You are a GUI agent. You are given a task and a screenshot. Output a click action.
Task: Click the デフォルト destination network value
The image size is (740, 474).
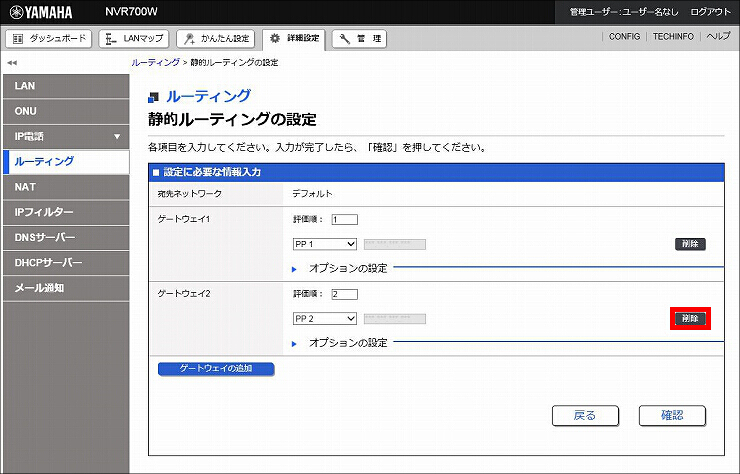coord(312,194)
